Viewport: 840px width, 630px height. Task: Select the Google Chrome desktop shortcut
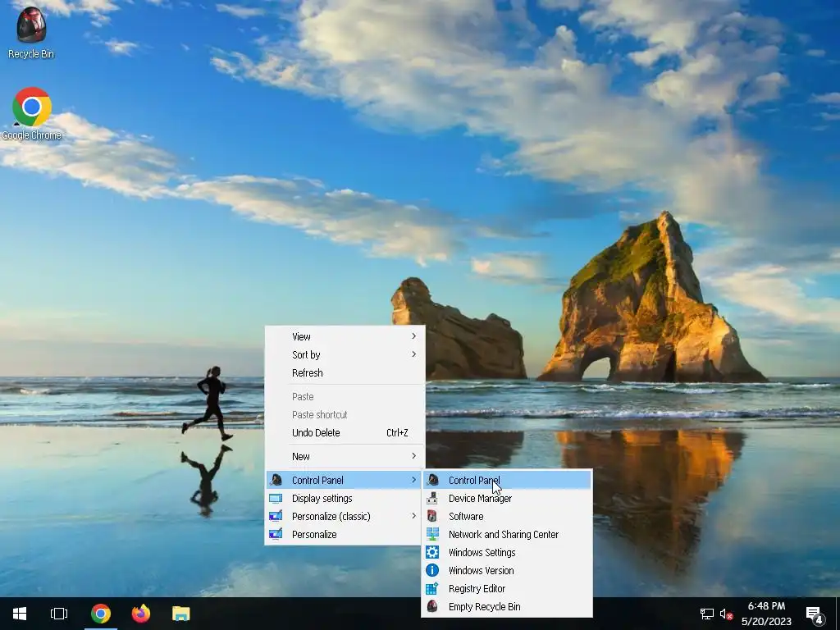(32, 114)
